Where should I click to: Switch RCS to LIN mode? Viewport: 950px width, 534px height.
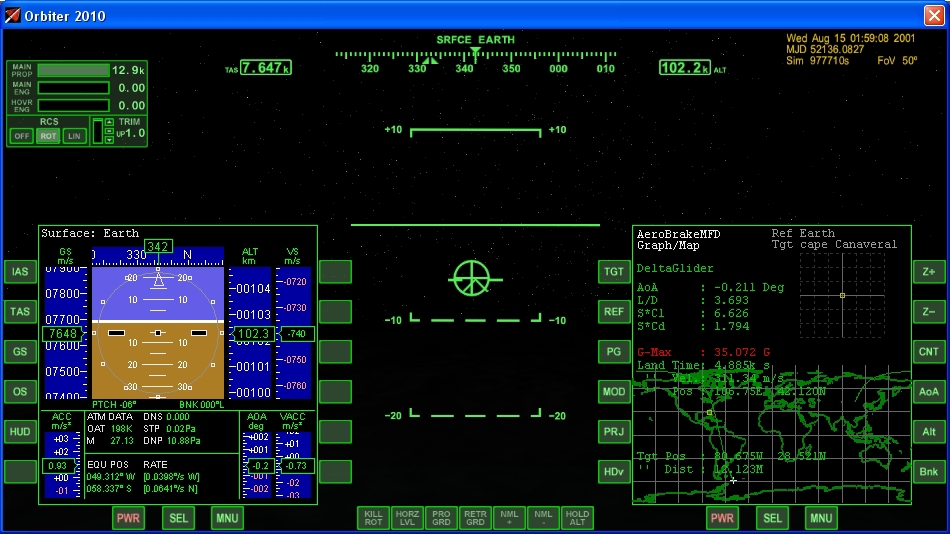pyautogui.click(x=74, y=136)
